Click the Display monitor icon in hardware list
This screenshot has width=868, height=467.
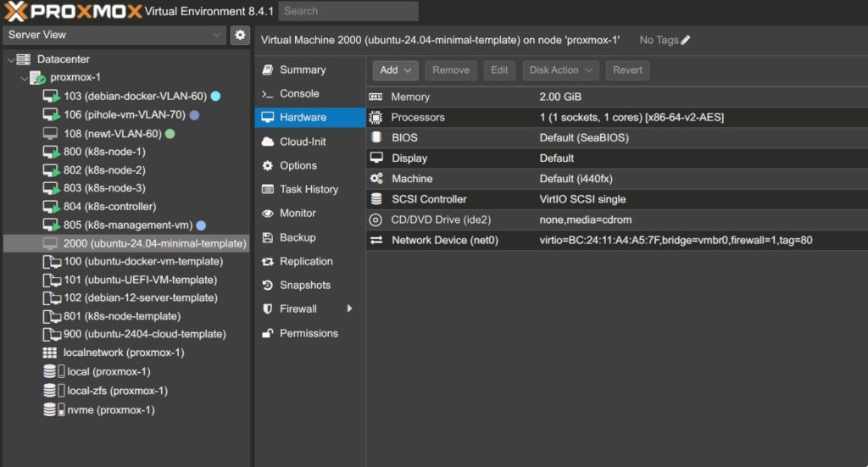376,158
